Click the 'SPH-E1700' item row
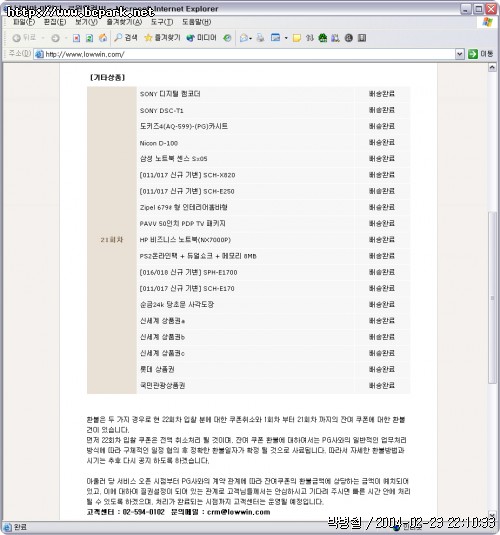 pos(273,272)
